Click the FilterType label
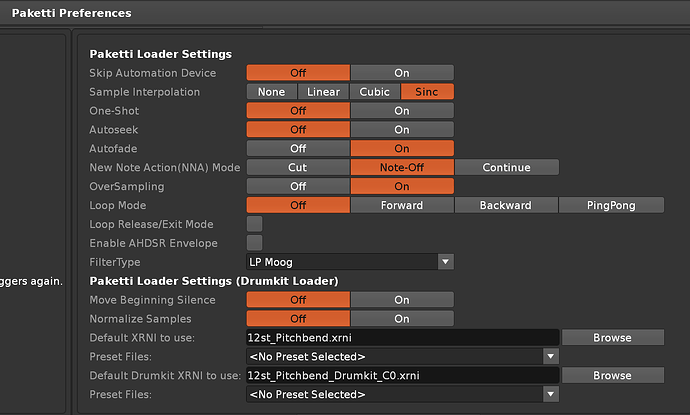Viewport: 690px width, 415px height. click(115, 262)
